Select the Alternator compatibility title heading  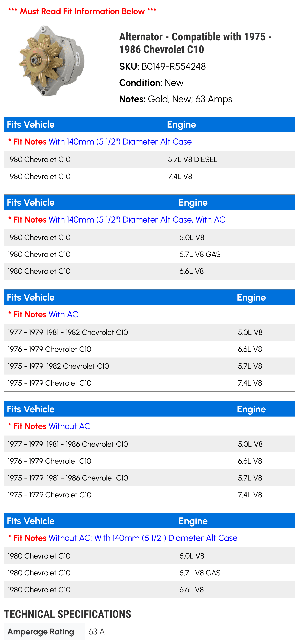coord(195,43)
